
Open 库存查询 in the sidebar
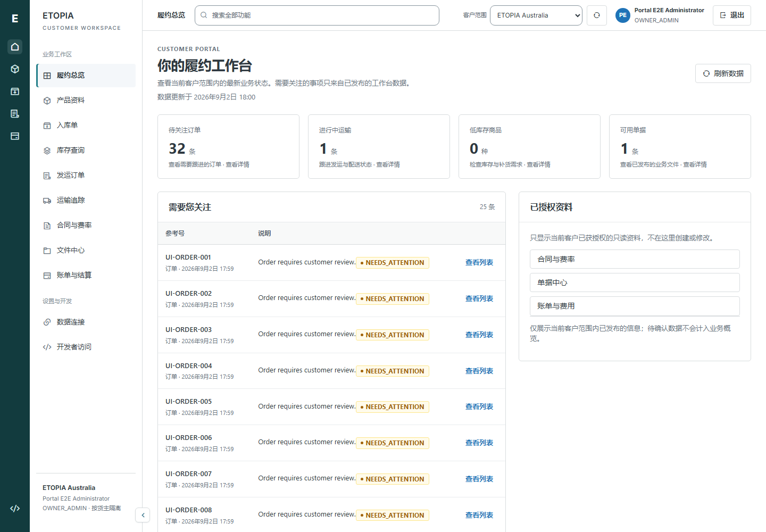(x=86, y=151)
